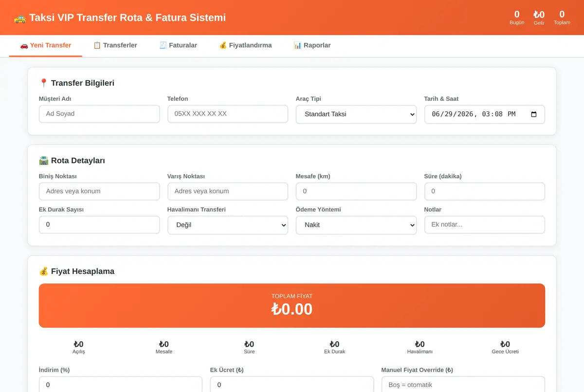The image size is (584, 392).
Task: Open calendar picker icon in Tarih & Saat
Action: coord(534,114)
